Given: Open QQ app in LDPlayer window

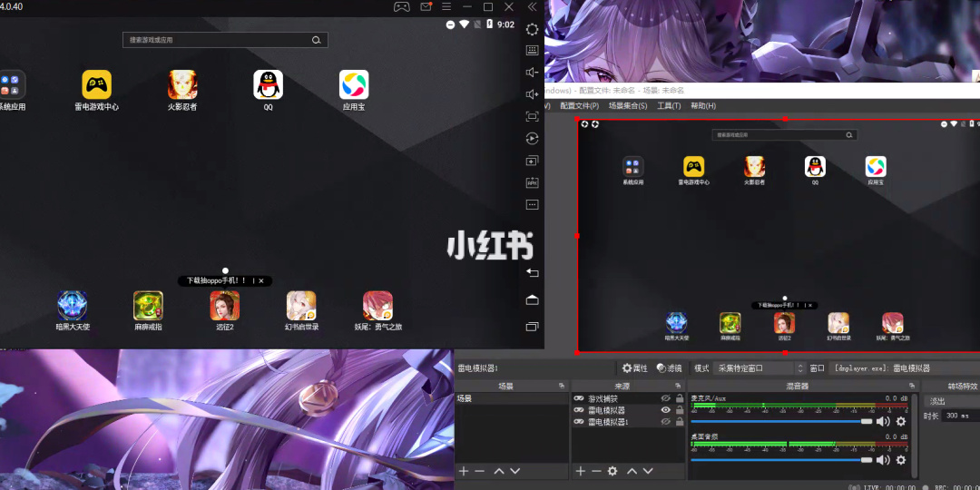Looking at the screenshot, I should click(268, 91).
